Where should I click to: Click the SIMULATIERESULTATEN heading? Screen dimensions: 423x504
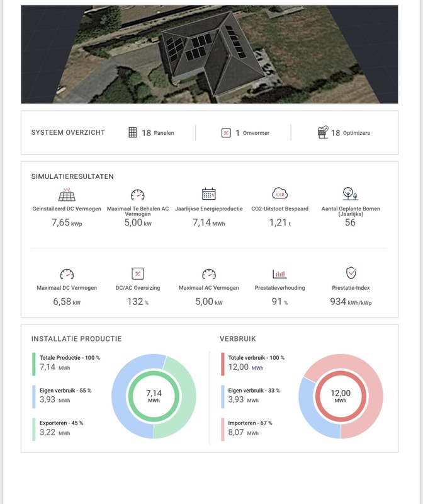click(x=72, y=176)
